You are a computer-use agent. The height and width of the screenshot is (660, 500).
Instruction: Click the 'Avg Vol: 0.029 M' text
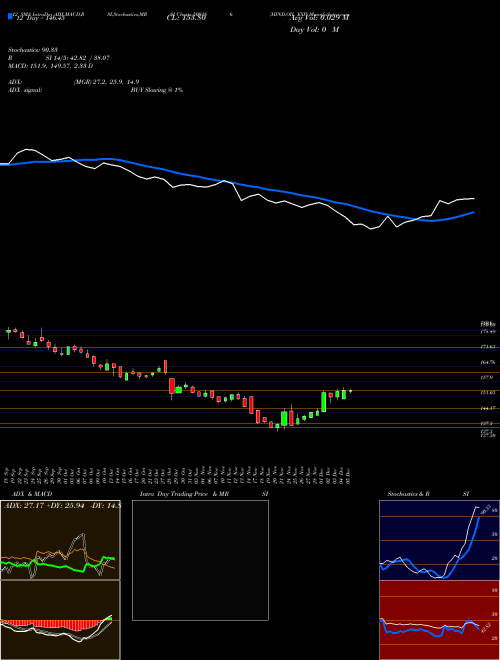pyautogui.click(x=319, y=18)
